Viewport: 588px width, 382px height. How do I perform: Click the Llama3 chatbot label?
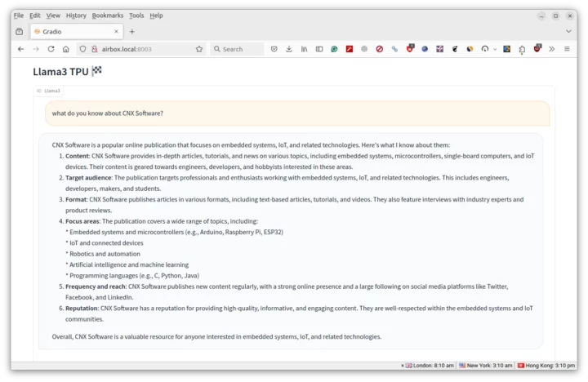tap(49, 91)
